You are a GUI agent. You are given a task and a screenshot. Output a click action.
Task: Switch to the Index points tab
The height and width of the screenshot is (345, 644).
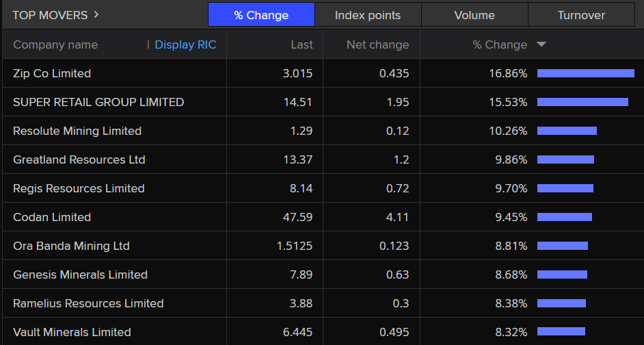(368, 15)
